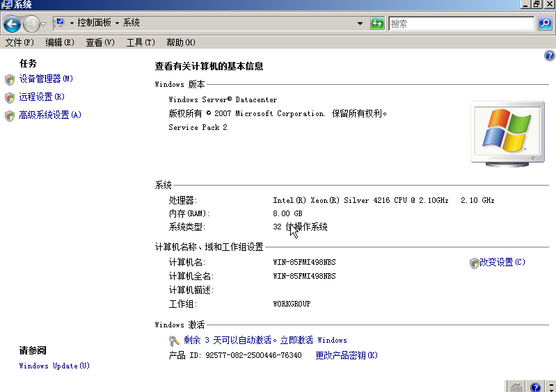Click 改变设置(C) link
Screen dimensions: 556x392
(502, 262)
